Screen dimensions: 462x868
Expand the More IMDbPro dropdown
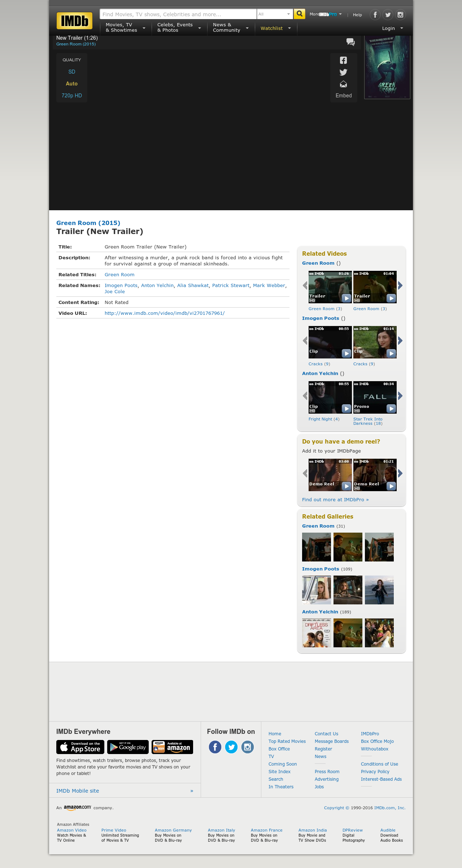point(326,14)
